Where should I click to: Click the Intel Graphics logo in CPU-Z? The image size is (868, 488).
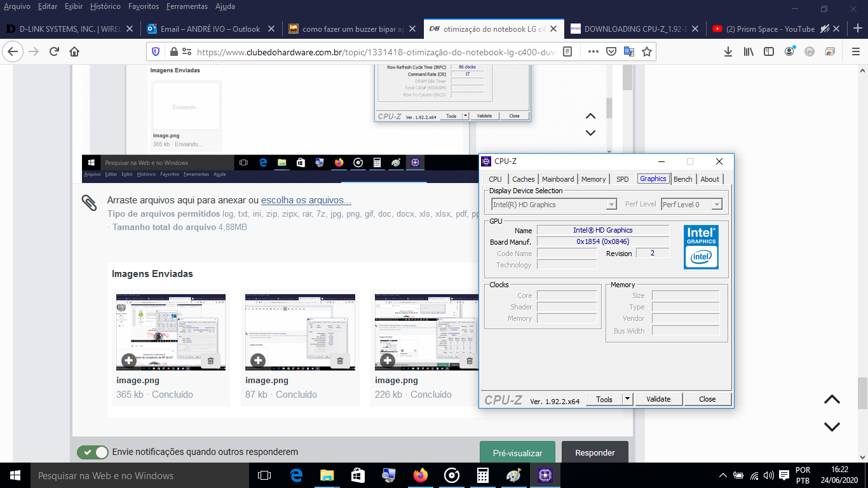701,247
